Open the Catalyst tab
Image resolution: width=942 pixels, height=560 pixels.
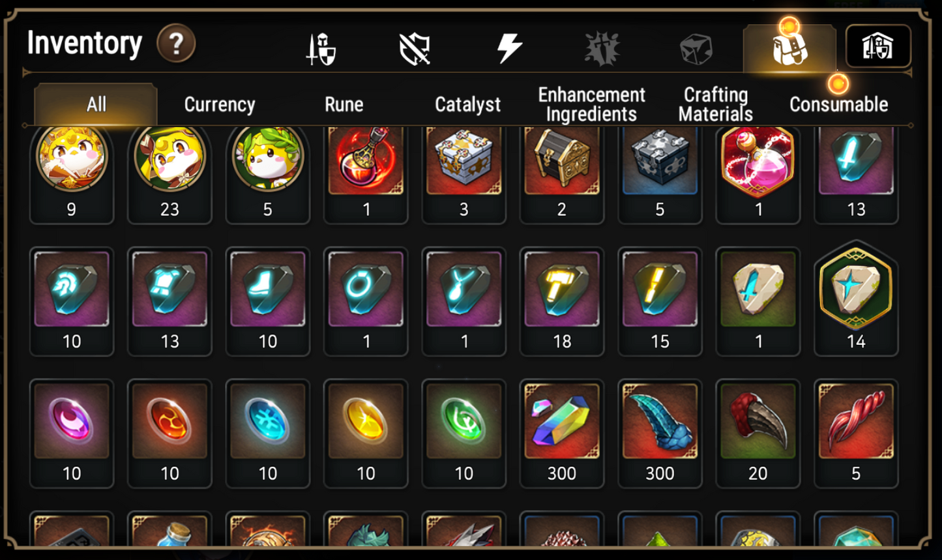(x=467, y=104)
